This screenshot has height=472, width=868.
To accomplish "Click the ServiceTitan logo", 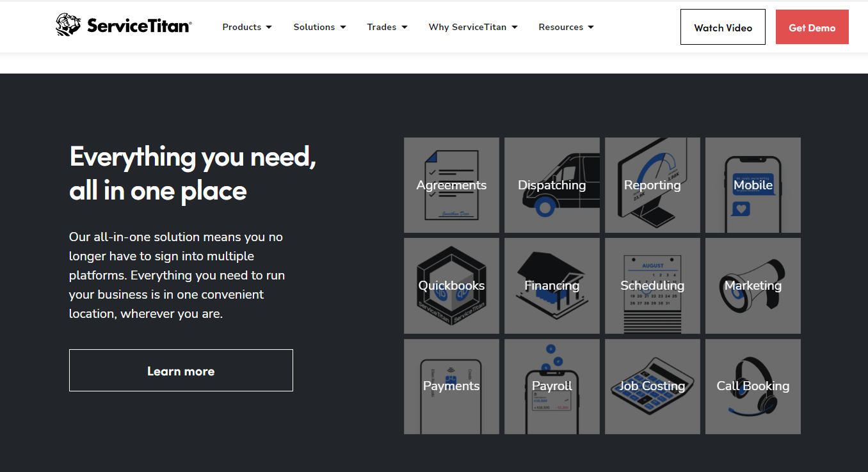I will coord(124,26).
